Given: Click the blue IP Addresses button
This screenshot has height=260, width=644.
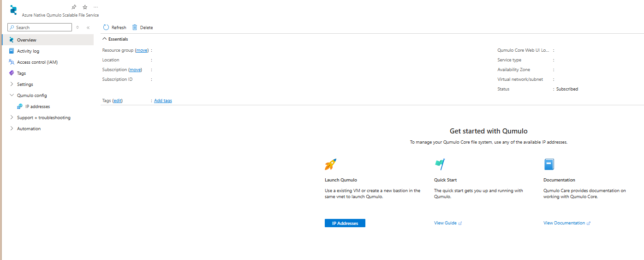Looking at the screenshot, I should [345, 223].
